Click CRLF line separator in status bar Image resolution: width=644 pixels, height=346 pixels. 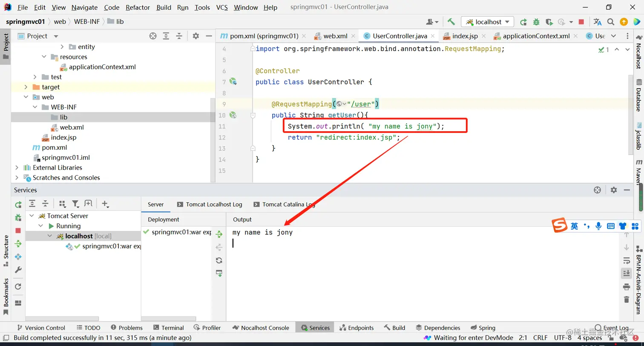(540, 338)
